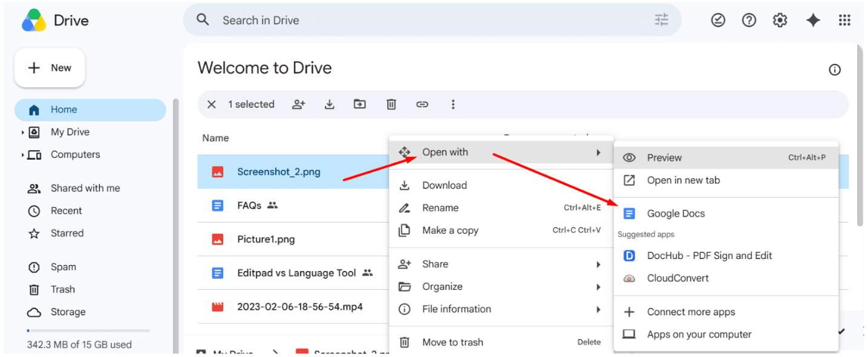Viewport: 868px width, 357px height.
Task: Click the Docs icon beside FAQs
Action: (218, 206)
